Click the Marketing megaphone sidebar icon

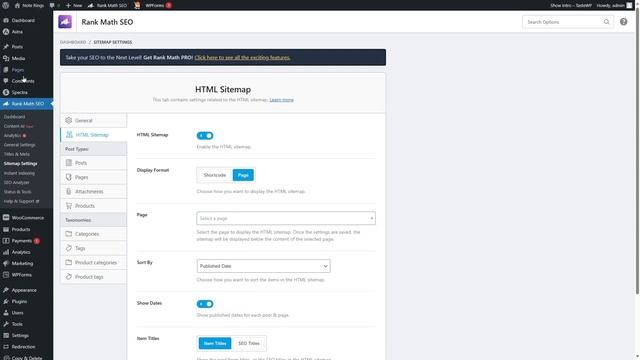click(6, 264)
